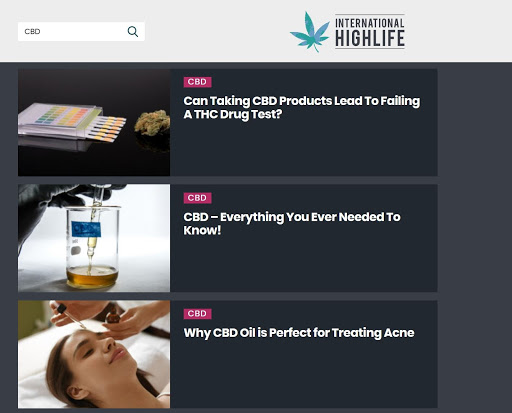Select the CBD tag on drug test article
The image size is (512, 413).
pyautogui.click(x=197, y=82)
